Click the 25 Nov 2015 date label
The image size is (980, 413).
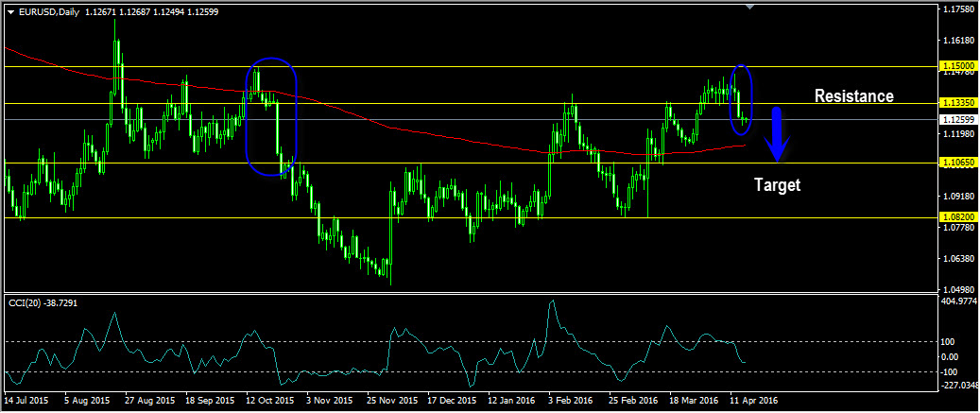(392, 399)
